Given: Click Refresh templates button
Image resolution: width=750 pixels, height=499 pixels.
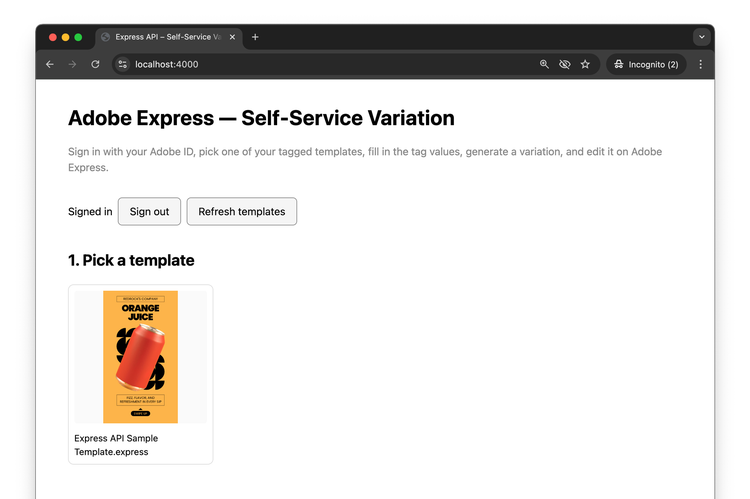Looking at the screenshot, I should [x=242, y=211].
